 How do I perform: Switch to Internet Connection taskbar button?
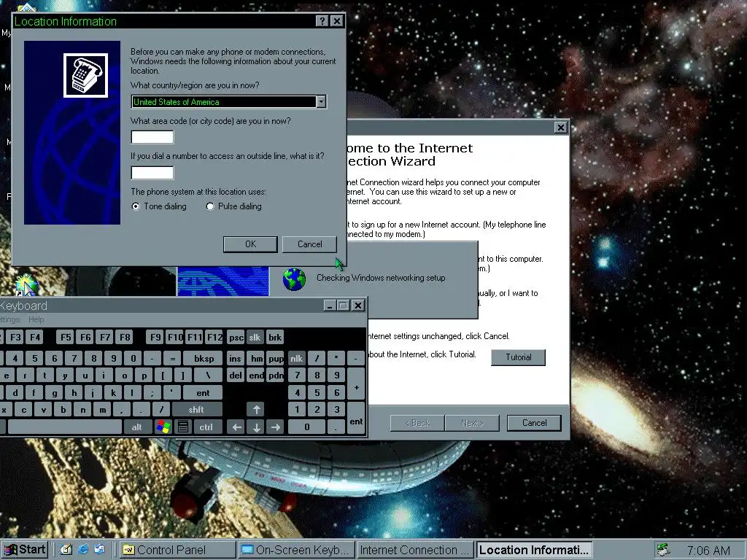click(x=414, y=550)
